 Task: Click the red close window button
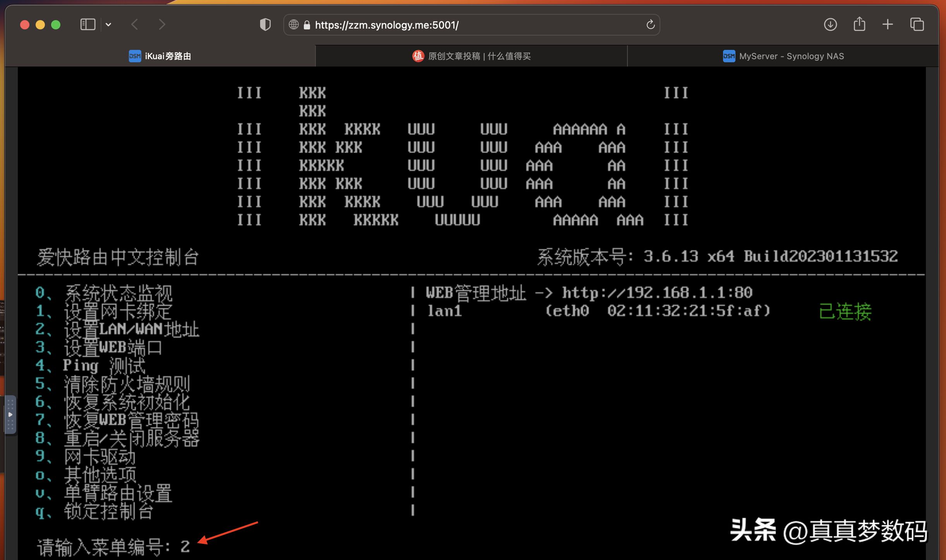25,25
